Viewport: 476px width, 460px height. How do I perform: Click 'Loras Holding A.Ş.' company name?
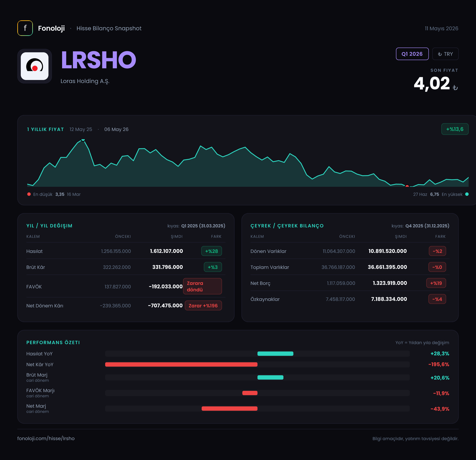point(85,81)
